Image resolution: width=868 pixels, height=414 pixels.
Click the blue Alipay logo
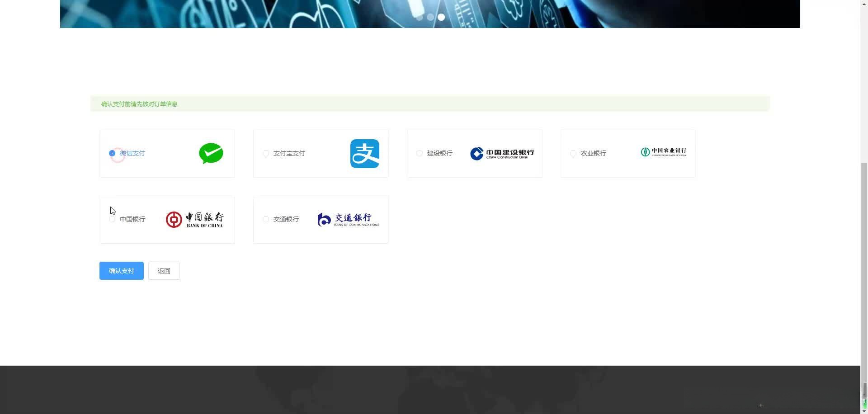tap(365, 154)
